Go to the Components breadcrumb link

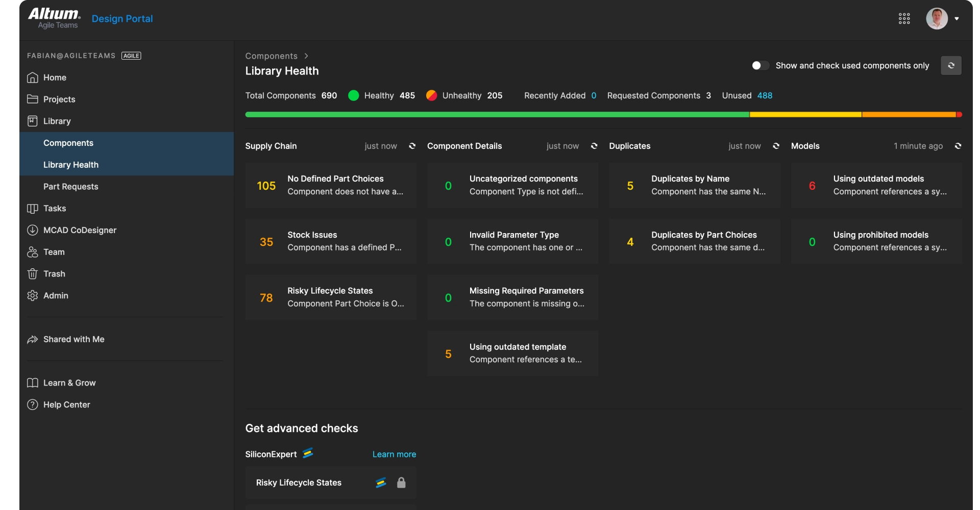click(x=271, y=56)
